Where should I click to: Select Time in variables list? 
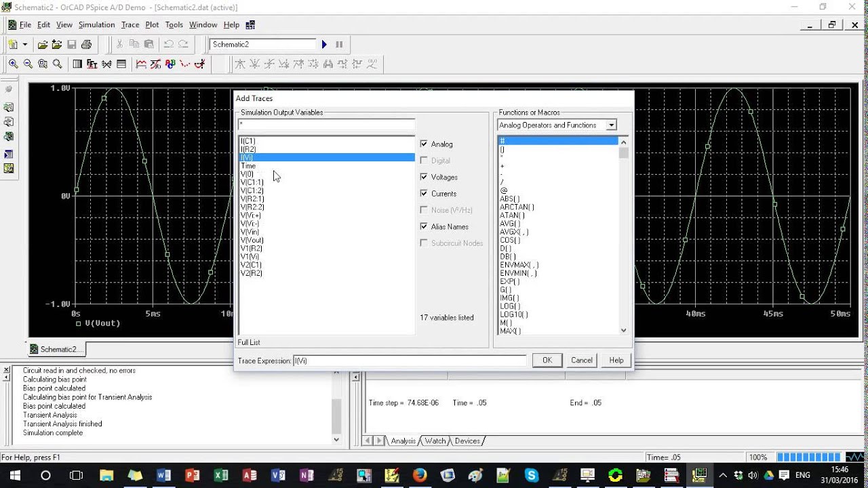click(x=248, y=166)
